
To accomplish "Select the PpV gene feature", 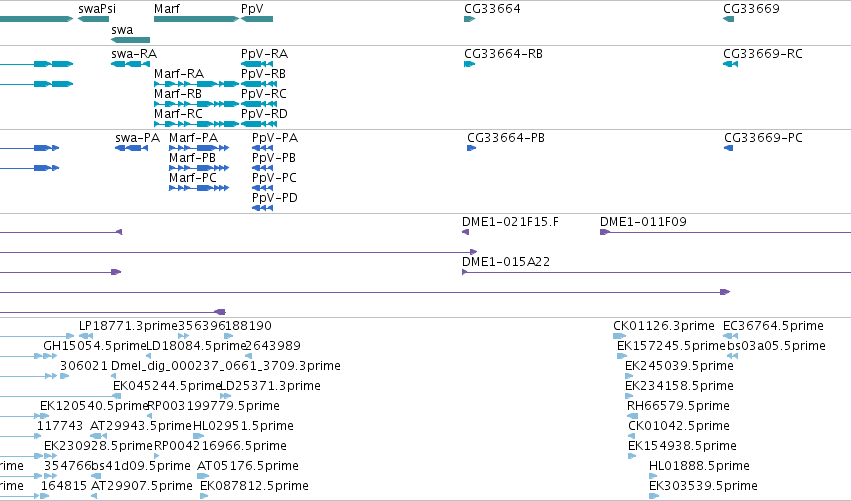I will (x=257, y=19).
